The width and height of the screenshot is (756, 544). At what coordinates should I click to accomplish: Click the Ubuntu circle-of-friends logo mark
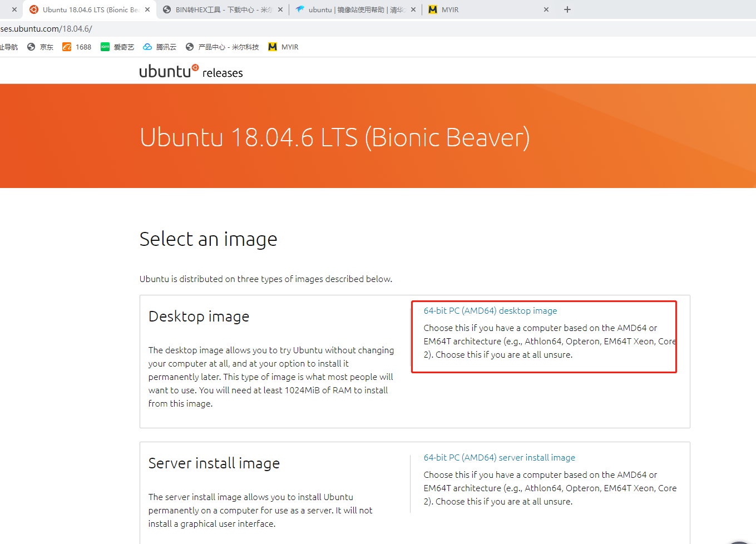(195, 67)
